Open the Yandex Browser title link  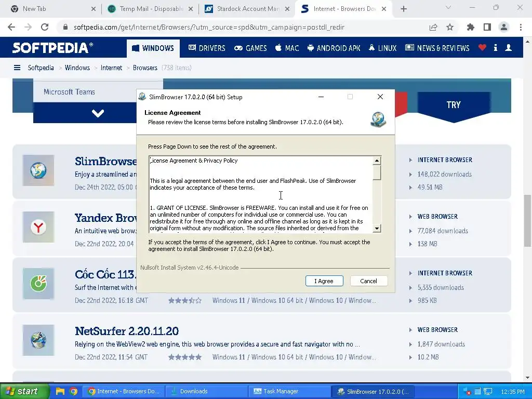tap(106, 218)
